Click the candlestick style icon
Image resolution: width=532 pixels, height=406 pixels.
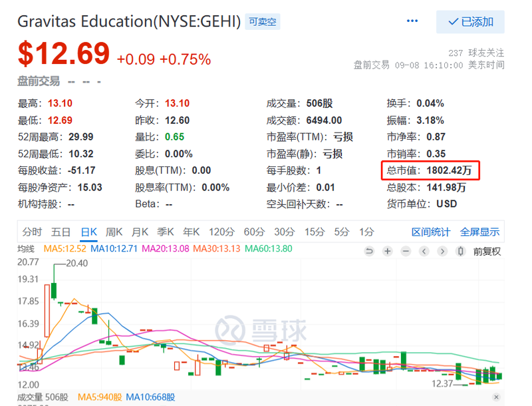[x=461, y=252]
